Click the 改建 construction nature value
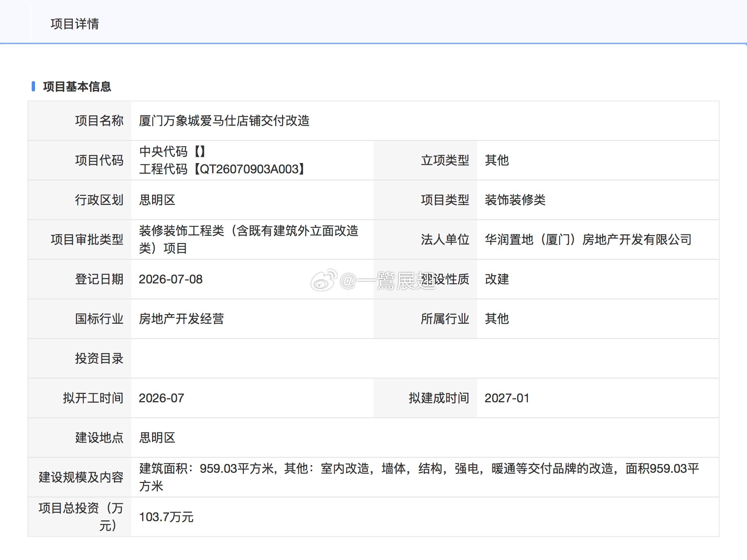 coord(497,279)
